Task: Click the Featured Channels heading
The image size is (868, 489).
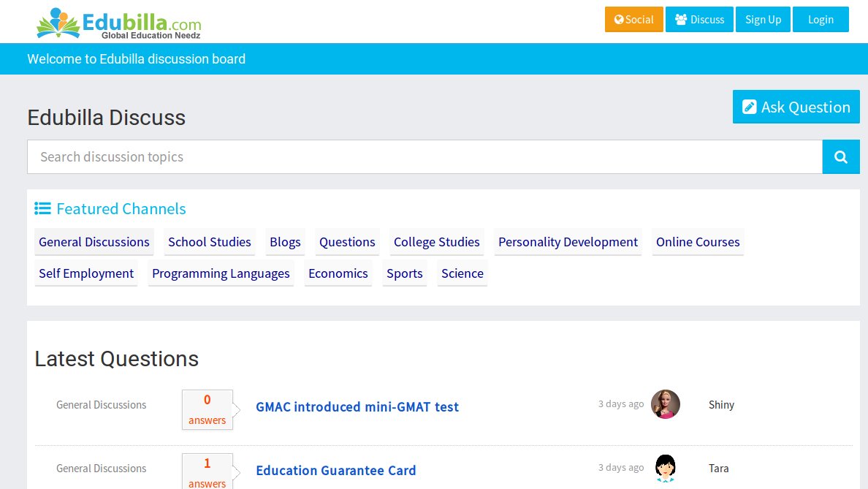Action: (x=121, y=209)
